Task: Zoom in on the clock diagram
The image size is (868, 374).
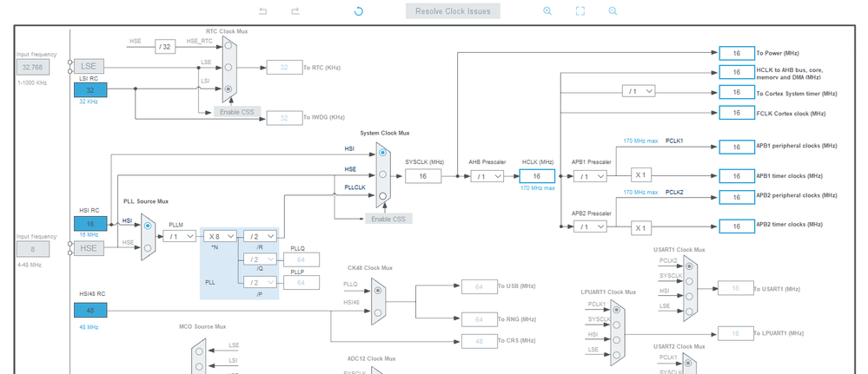Action: pyautogui.click(x=547, y=11)
